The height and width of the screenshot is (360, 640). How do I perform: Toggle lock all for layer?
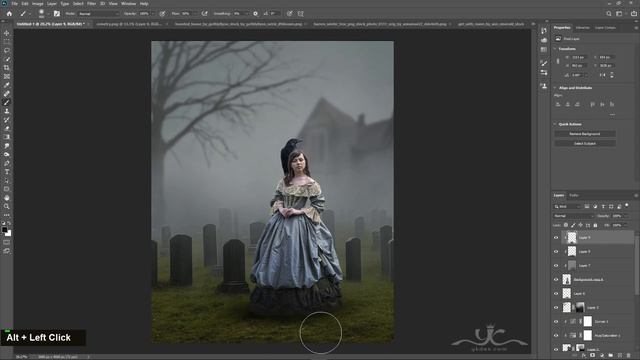(596, 225)
